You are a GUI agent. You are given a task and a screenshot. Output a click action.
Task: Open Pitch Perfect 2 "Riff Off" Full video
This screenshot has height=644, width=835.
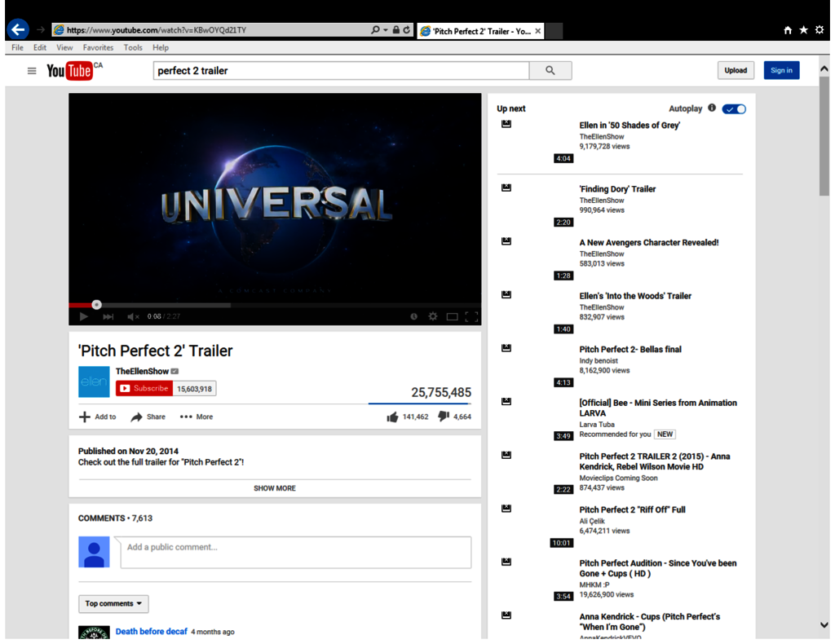pos(632,509)
